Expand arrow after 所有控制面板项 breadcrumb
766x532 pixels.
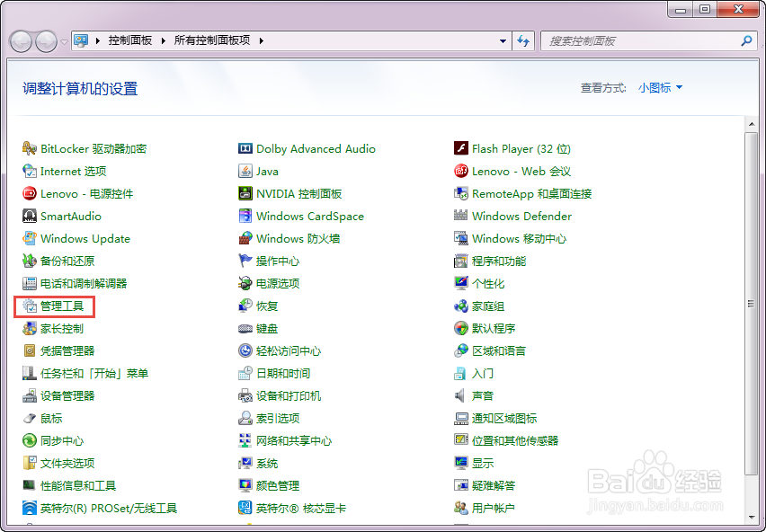[x=262, y=41]
